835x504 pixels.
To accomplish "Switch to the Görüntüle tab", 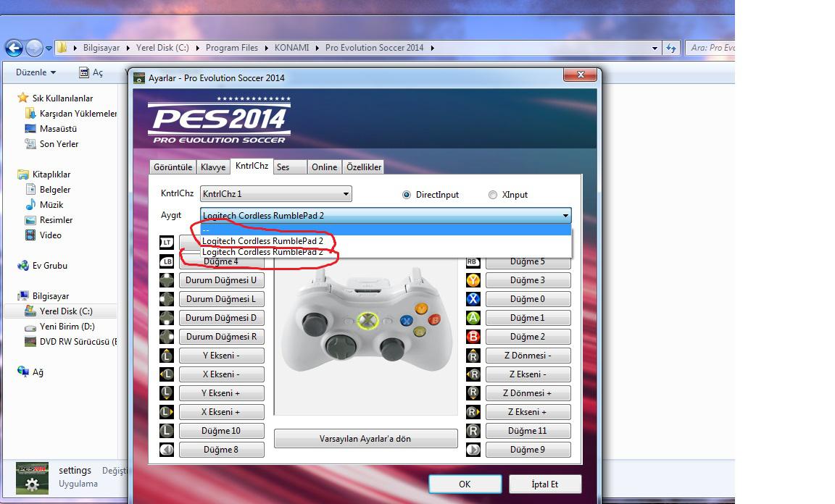I will point(173,167).
